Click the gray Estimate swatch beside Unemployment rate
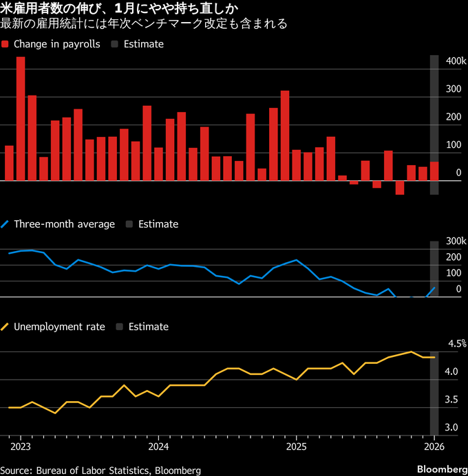This screenshot has width=468, height=476. pyautogui.click(x=119, y=327)
